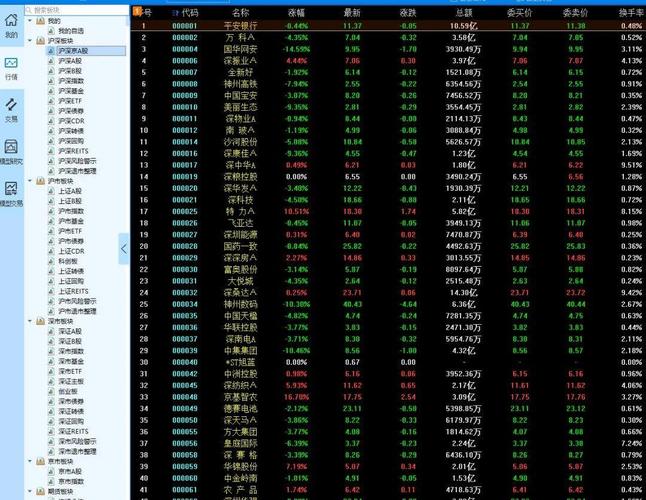Click the sort icon beside the 代码 header
This screenshot has width=646, height=500.
(175, 13)
